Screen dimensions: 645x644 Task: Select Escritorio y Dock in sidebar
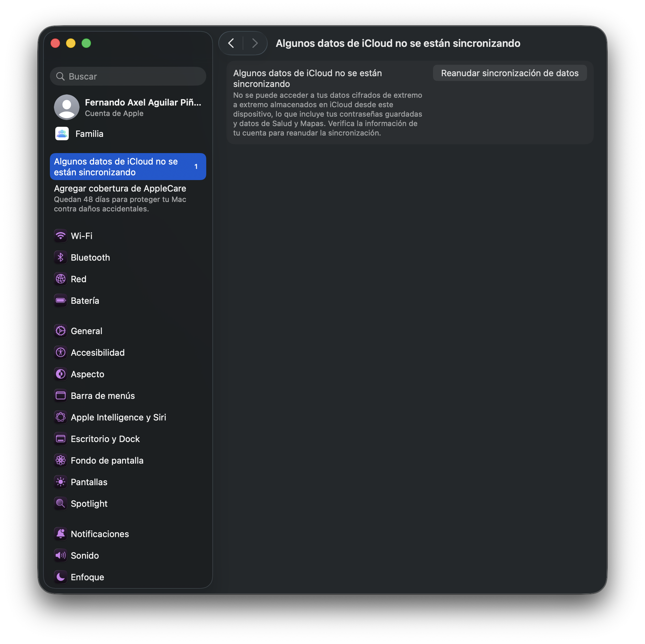[105, 439]
